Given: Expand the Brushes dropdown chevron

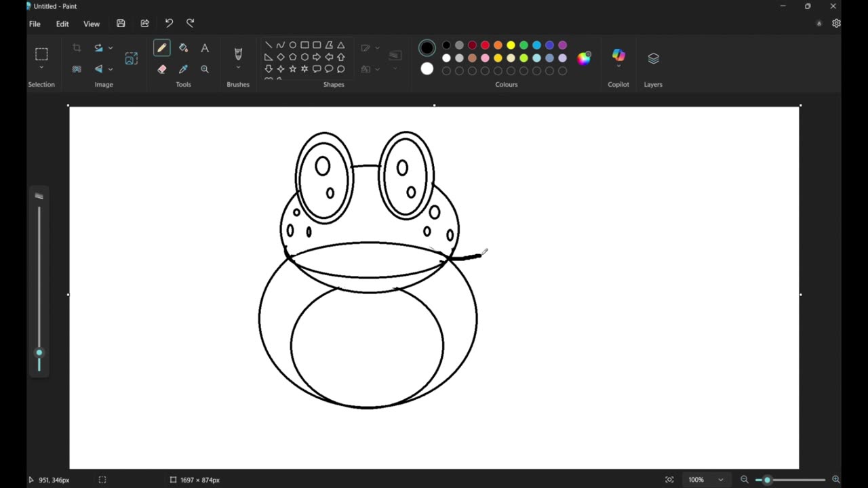Looking at the screenshot, I should [x=238, y=68].
